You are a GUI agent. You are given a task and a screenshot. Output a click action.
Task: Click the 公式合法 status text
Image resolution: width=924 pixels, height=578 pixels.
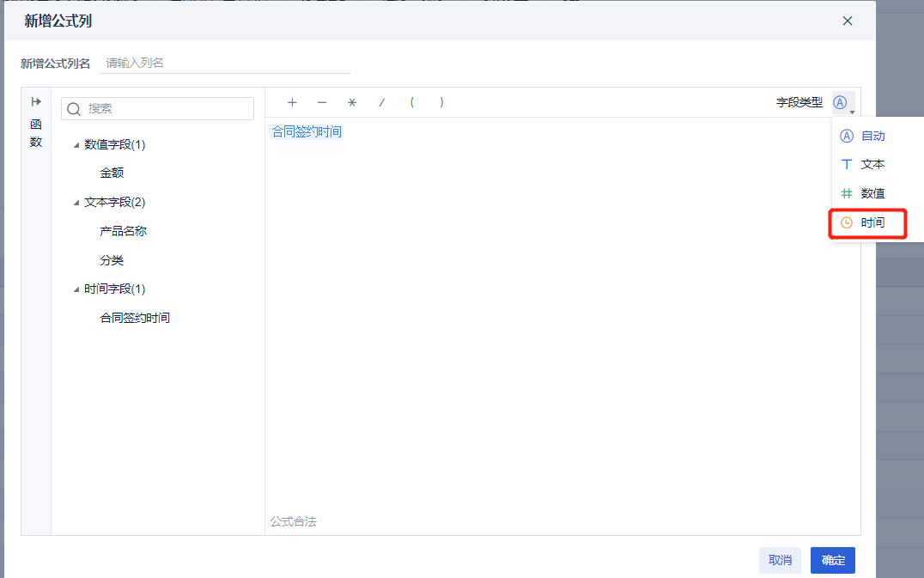[294, 521]
